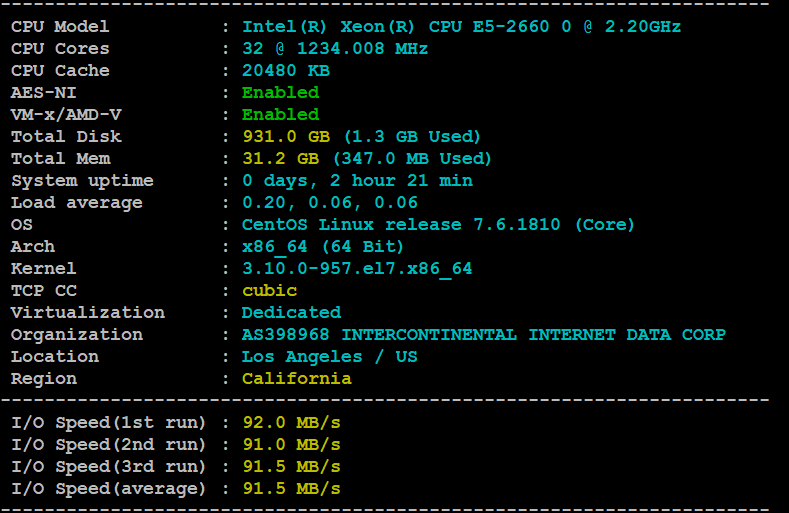This screenshot has width=789, height=513.
Task: Select the CPU Cache value 20480 KB
Action: pos(286,71)
